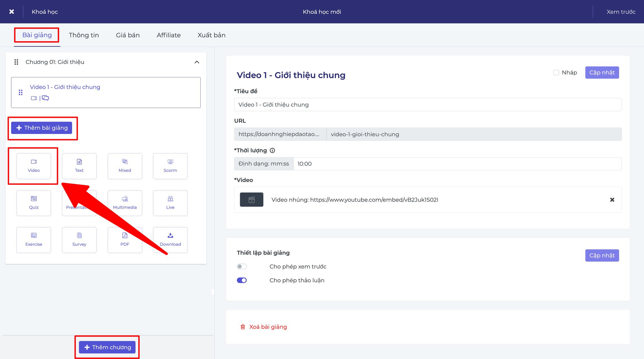Open the Xuất bản tab
This screenshot has width=644, height=359.
[x=211, y=35]
